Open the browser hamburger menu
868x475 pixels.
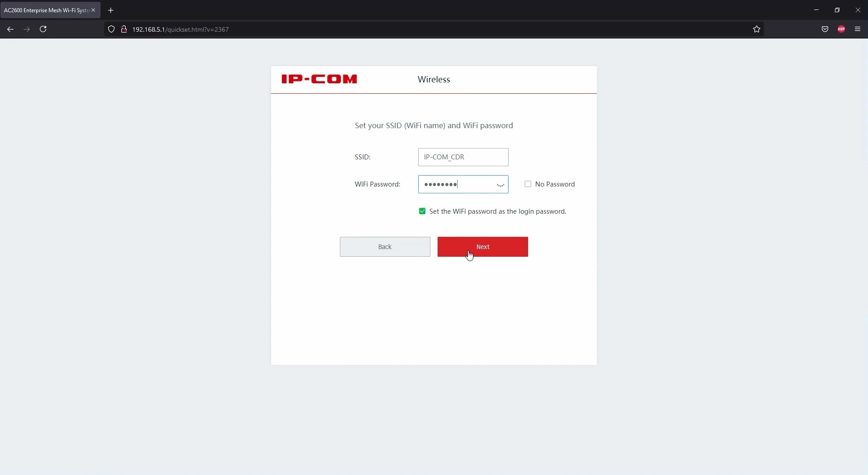pos(858,29)
